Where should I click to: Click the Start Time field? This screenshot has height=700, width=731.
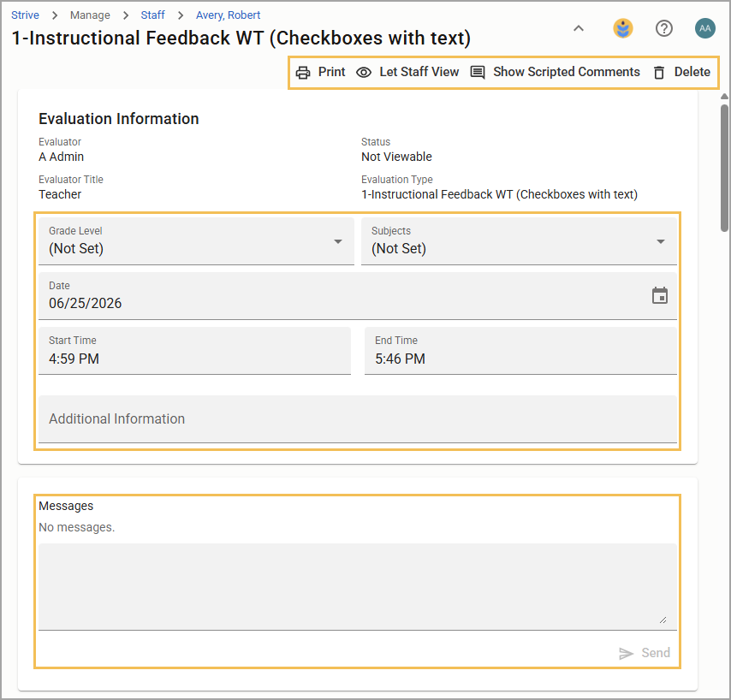click(x=194, y=351)
